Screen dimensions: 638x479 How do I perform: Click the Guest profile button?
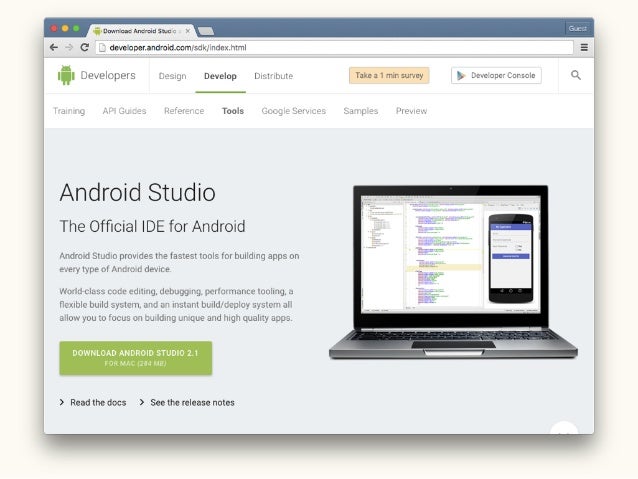point(577,28)
